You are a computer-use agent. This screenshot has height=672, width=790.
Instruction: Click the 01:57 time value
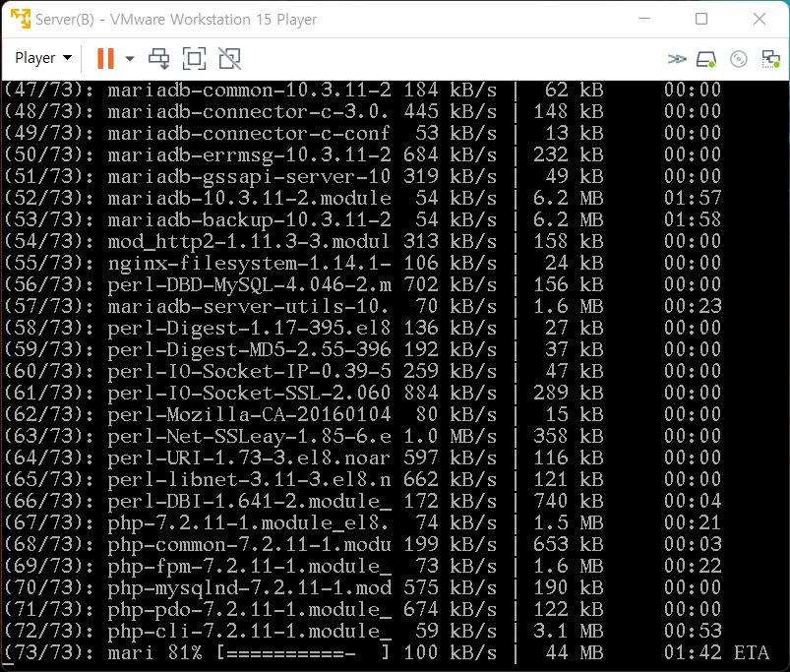[693, 198]
